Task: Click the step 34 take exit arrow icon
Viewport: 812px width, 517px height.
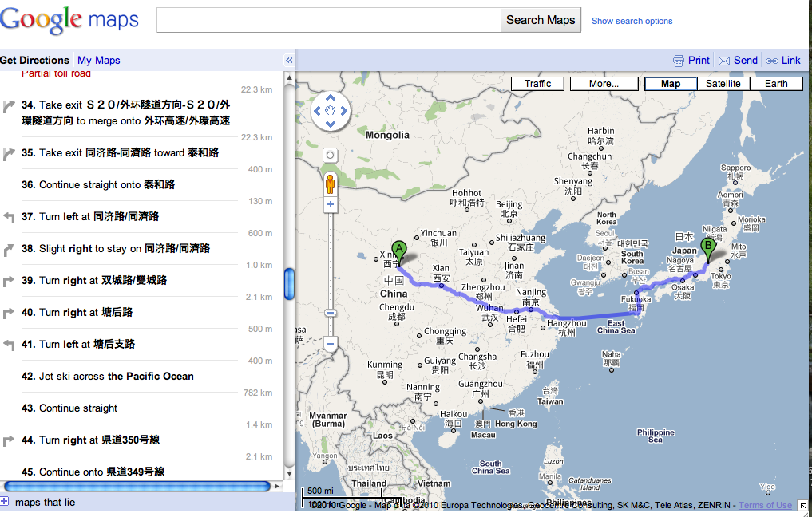Action: (9, 106)
